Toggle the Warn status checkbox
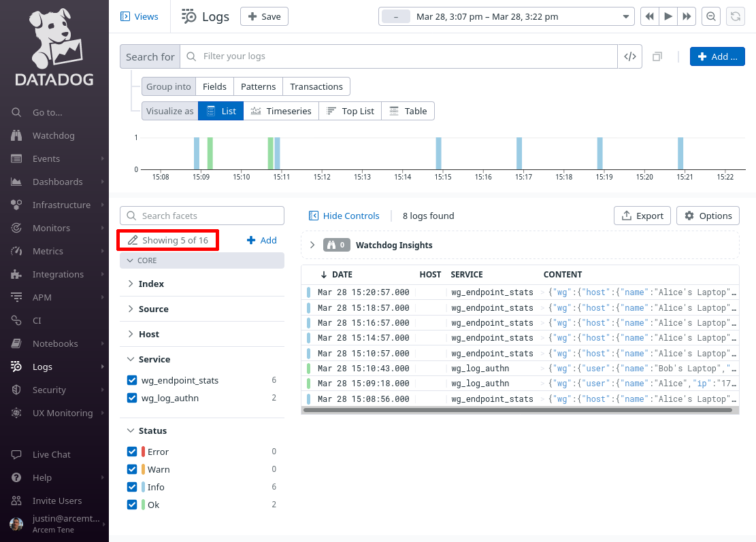The height and width of the screenshot is (542, 756). pyautogui.click(x=131, y=469)
